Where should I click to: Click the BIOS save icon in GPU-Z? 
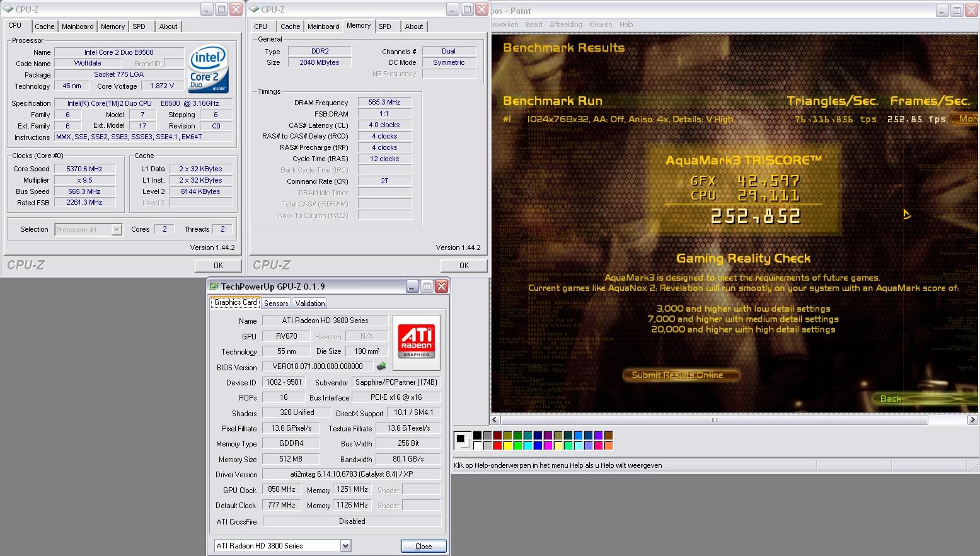click(x=381, y=366)
